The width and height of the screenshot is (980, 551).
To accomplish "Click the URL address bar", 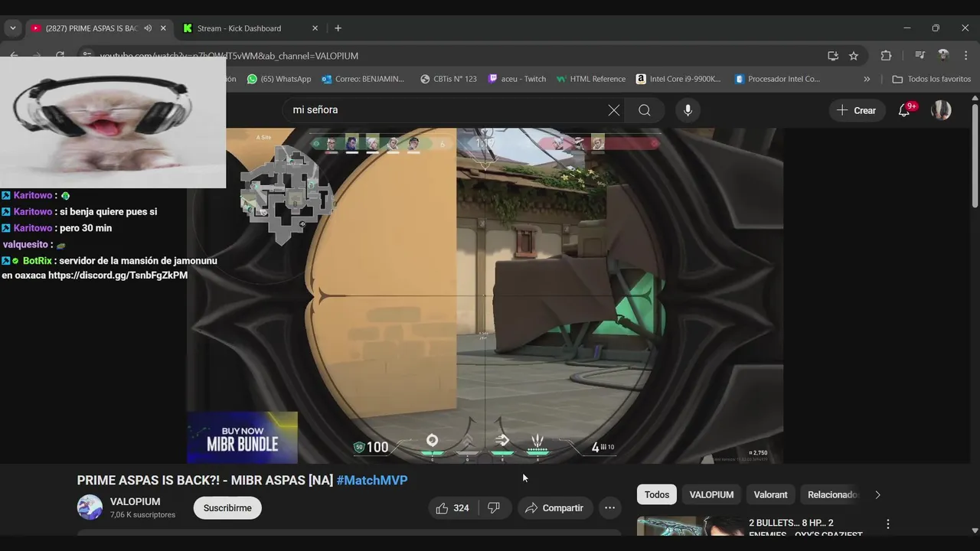I will [459, 56].
